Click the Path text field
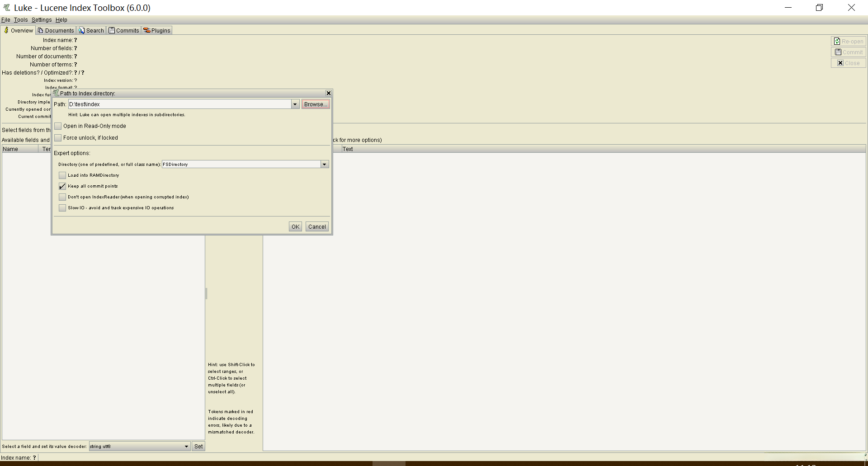 pos(179,104)
